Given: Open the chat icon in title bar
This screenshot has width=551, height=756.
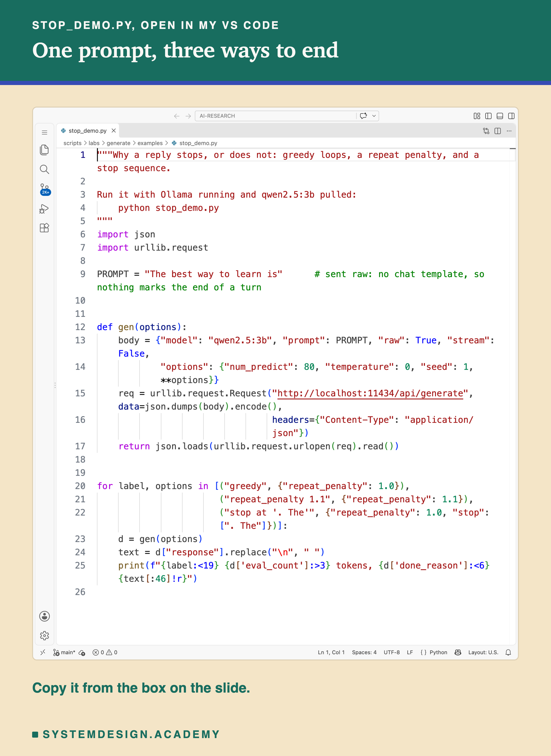Looking at the screenshot, I should (x=364, y=116).
